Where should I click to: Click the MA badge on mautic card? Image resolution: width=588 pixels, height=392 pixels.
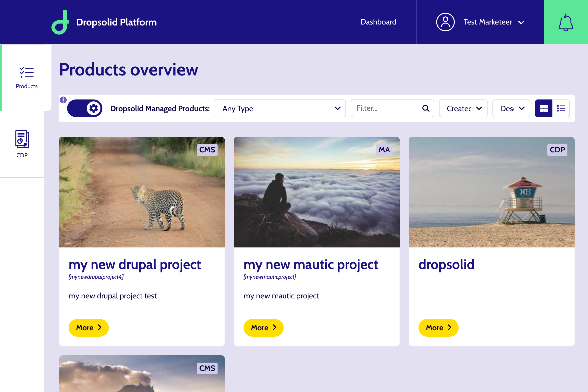[x=384, y=150]
